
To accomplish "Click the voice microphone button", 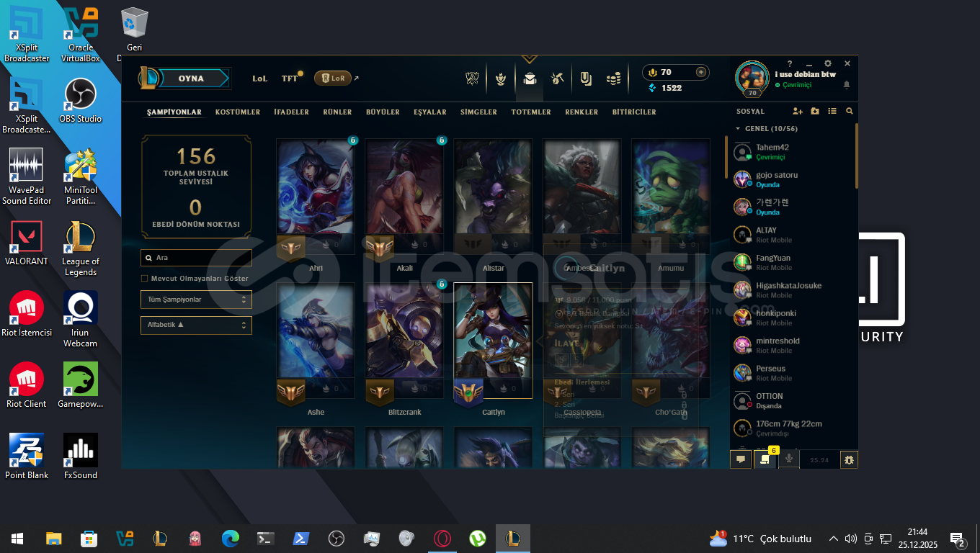I will pyautogui.click(x=789, y=459).
